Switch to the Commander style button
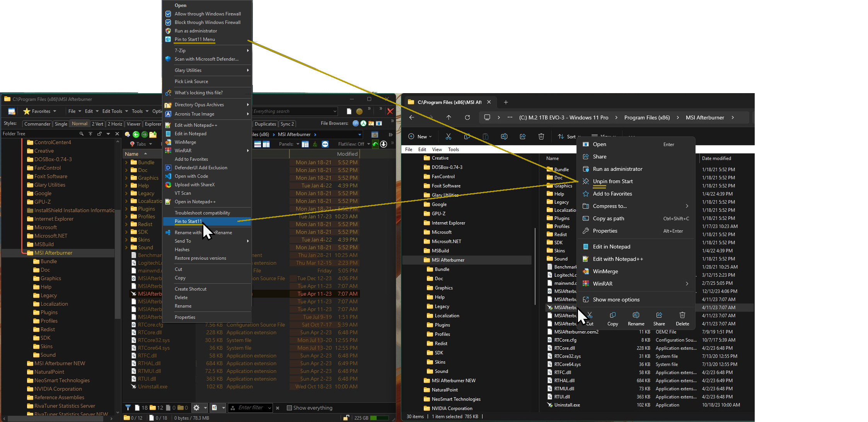The height and width of the screenshot is (422, 868). (37, 124)
